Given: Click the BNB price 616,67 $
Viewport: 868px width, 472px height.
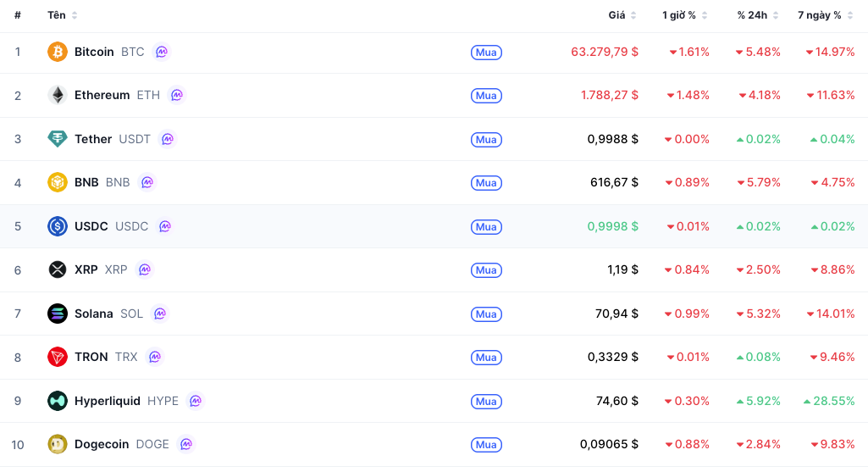Looking at the screenshot, I should 615,182.
